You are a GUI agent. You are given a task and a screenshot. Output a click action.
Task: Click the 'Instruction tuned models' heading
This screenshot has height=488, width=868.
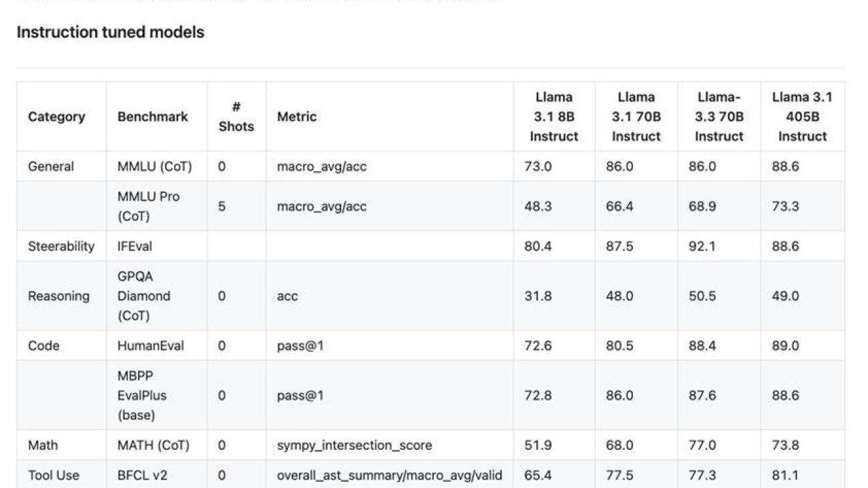pos(110,32)
